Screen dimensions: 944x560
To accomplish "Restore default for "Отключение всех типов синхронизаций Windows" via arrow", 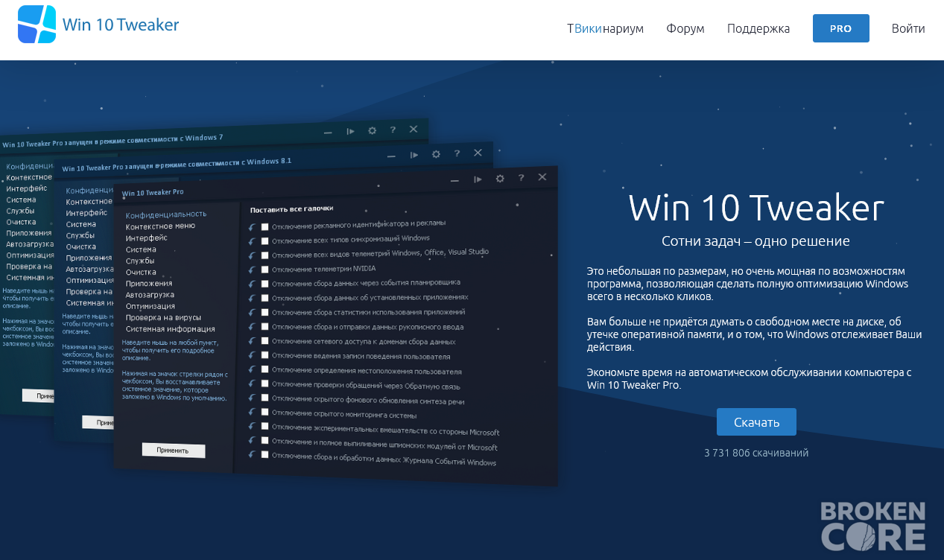I will pos(253,241).
